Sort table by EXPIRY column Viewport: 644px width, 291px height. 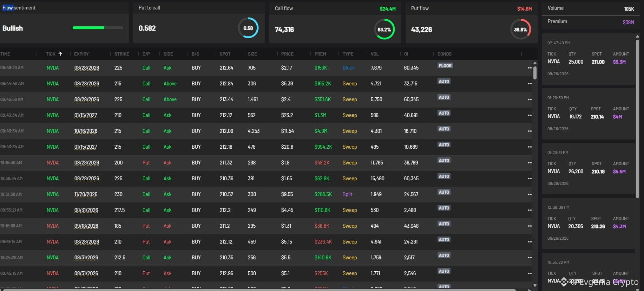pos(81,54)
